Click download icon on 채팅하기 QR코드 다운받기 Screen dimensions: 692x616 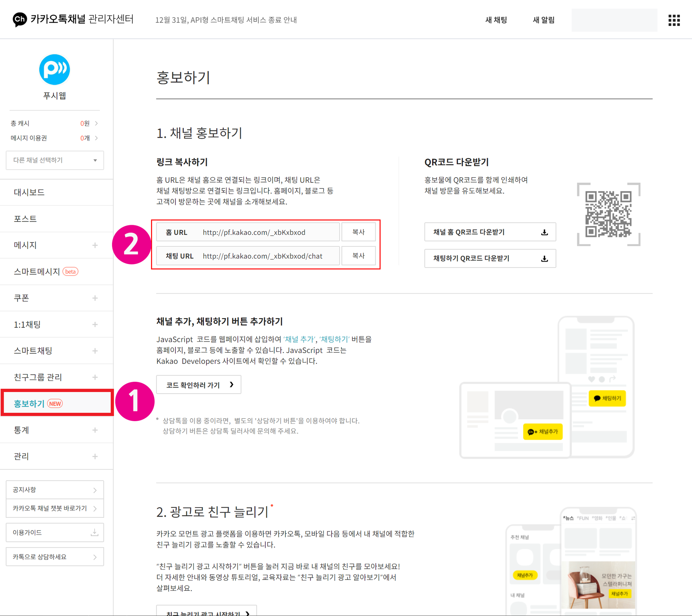pyautogui.click(x=545, y=259)
